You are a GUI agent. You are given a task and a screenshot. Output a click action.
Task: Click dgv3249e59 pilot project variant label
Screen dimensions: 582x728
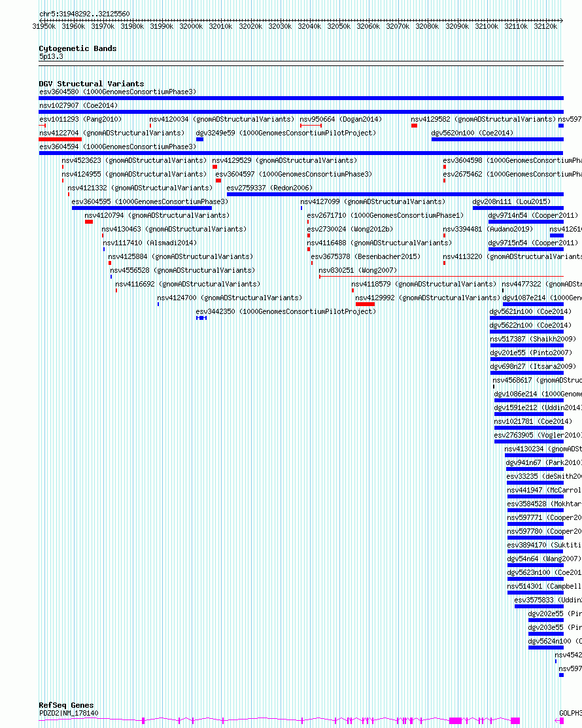tap(286, 133)
